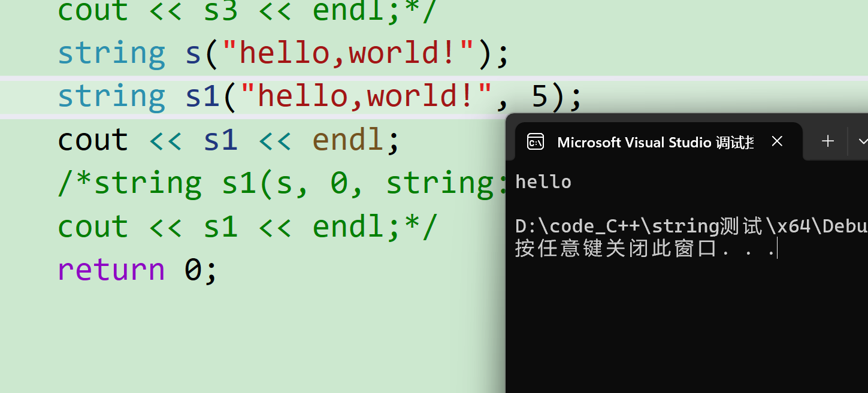Select the Microsoft Visual Studio 调试 tab title
The width and height of the screenshot is (868, 393).
(x=655, y=142)
